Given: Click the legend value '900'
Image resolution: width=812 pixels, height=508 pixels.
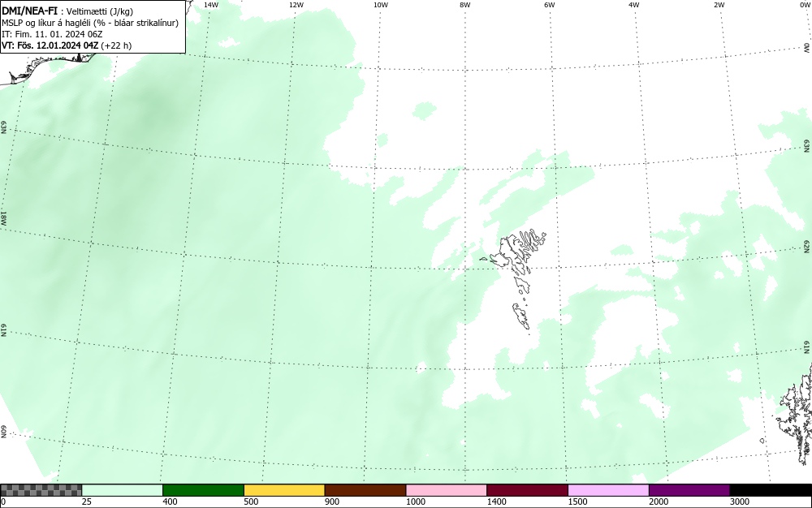Looking at the screenshot, I should [332, 502].
